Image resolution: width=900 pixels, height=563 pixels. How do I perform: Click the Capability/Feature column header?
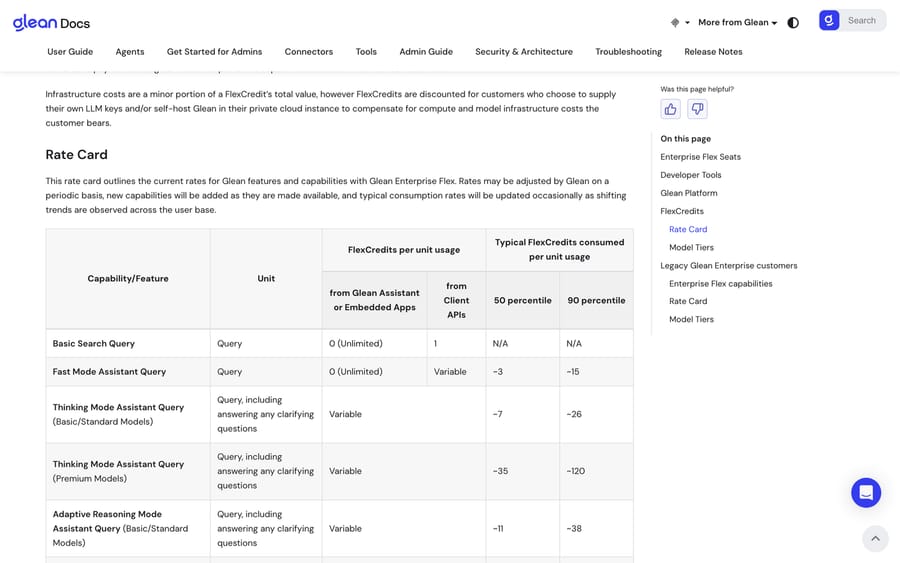coord(128,278)
